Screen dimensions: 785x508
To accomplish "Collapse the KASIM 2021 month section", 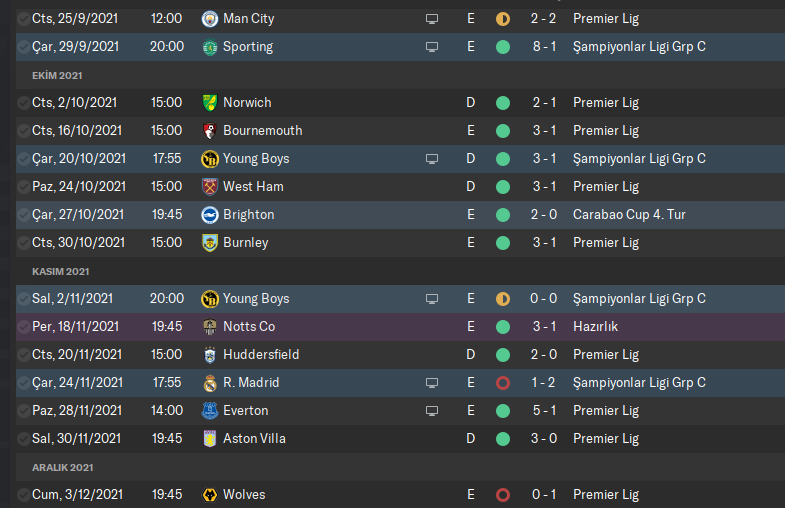I will pyautogui.click(x=59, y=271).
